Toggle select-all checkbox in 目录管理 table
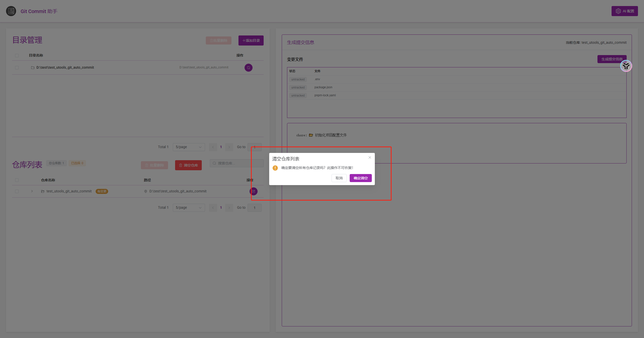 pyautogui.click(x=17, y=55)
